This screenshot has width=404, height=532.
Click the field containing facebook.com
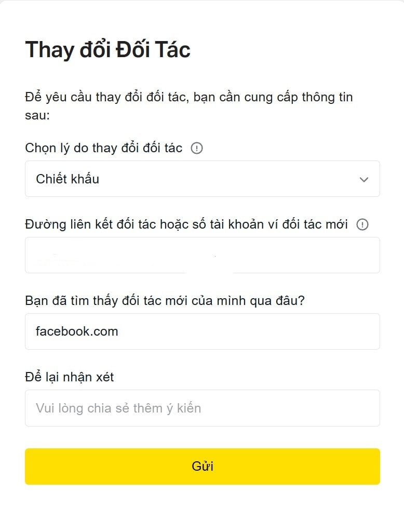point(202,331)
